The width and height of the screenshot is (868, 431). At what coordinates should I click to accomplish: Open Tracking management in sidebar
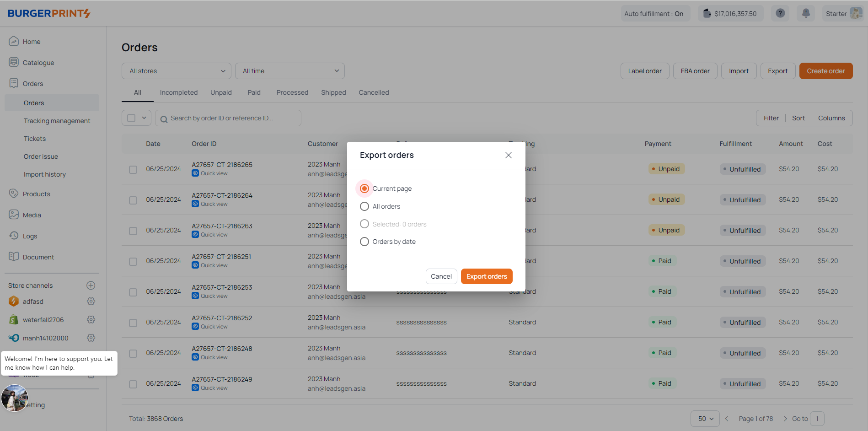click(57, 121)
